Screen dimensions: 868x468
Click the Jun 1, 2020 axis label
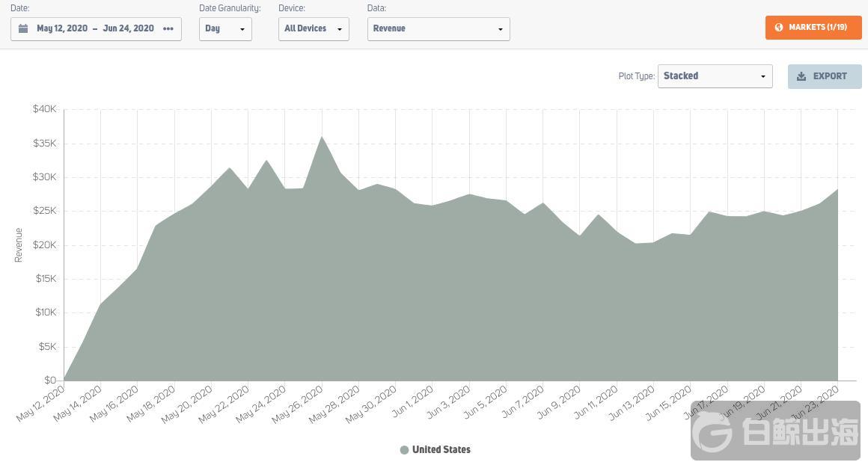click(x=412, y=401)
